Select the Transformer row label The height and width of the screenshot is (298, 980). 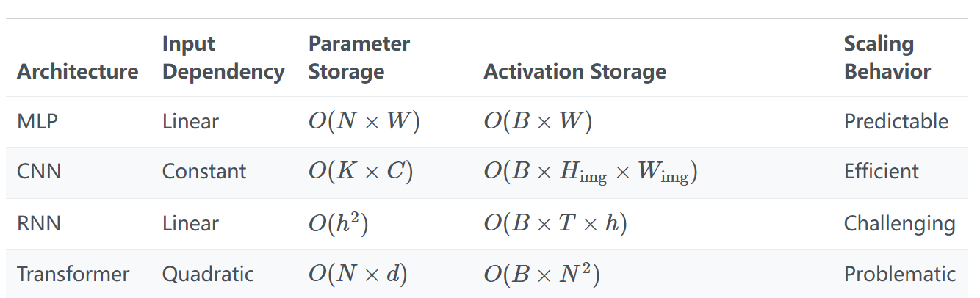click(x=73, y=275)
